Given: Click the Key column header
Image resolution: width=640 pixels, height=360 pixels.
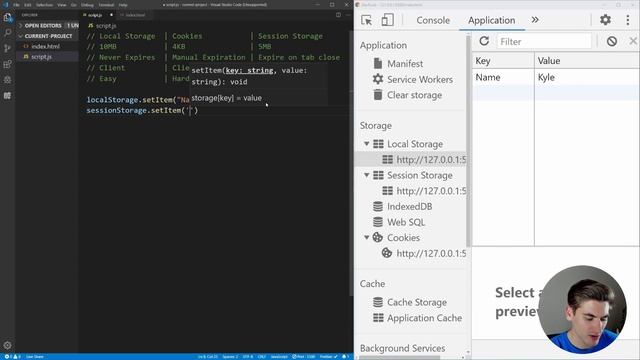Looking at the screenshot, I should pos(503,61).
